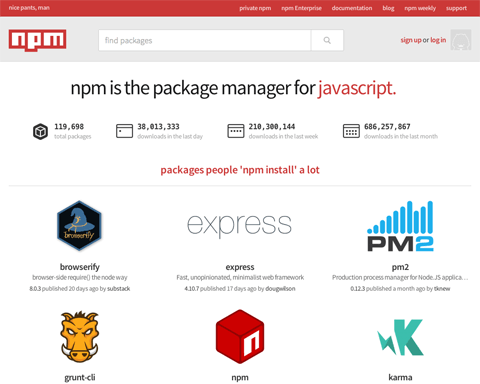Click the magnifier search button
480x384 pixels.
[327, 40]
